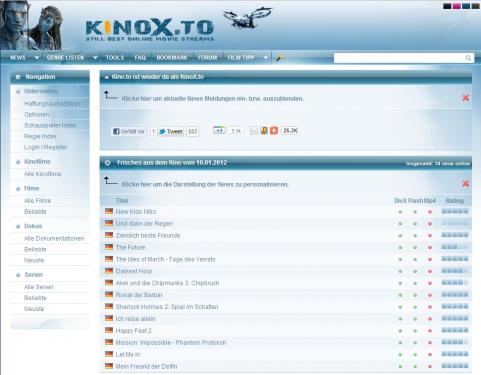Open Sherlock Holmes 2: Spiel im Schatten
The height and width of the screenshot is (375, 481).
coord(167,307)
